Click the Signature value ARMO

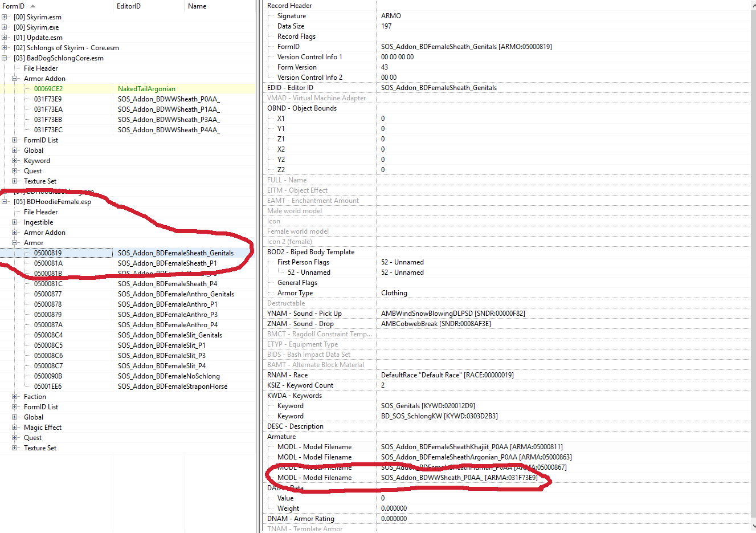coord(391,16)
